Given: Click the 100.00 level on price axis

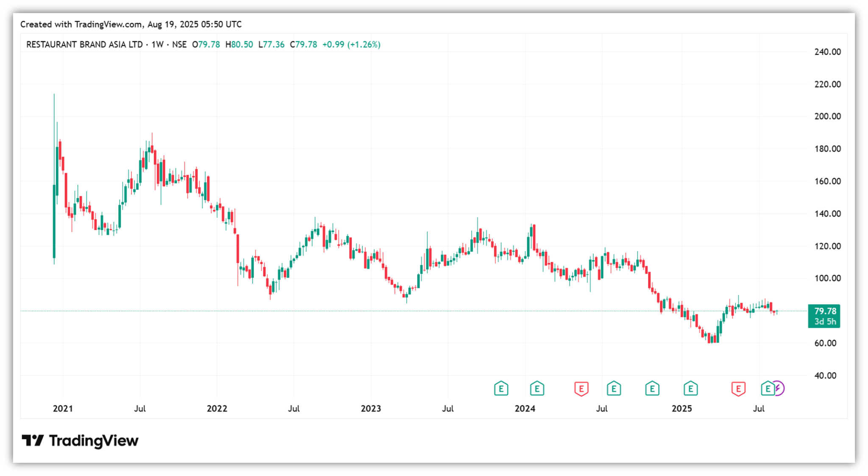Looking at the screenshot, I should click(827, 278).
